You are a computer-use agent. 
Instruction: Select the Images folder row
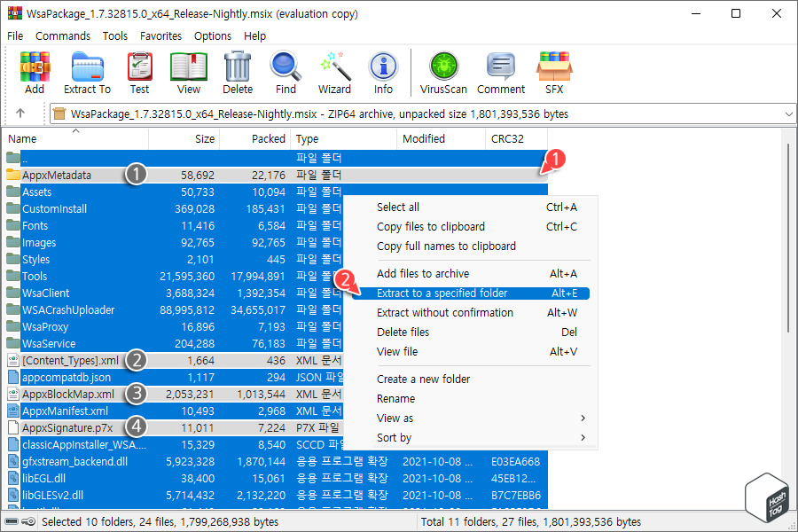coord(174,242)
